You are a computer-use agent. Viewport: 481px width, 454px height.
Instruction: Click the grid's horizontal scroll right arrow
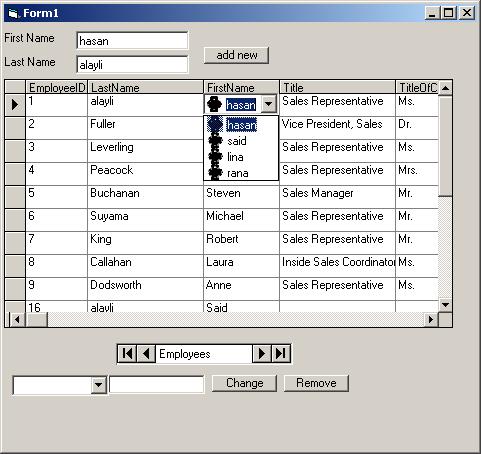(431, 320)
